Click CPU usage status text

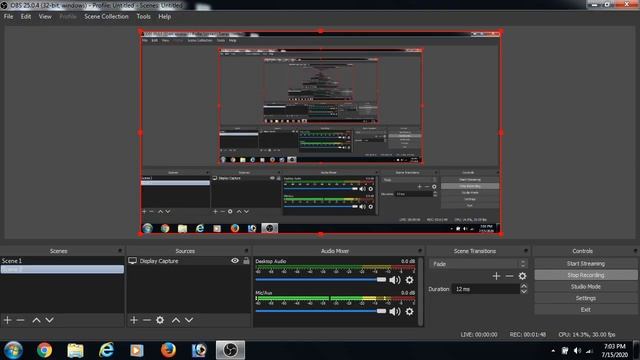[x=587, y=334]
